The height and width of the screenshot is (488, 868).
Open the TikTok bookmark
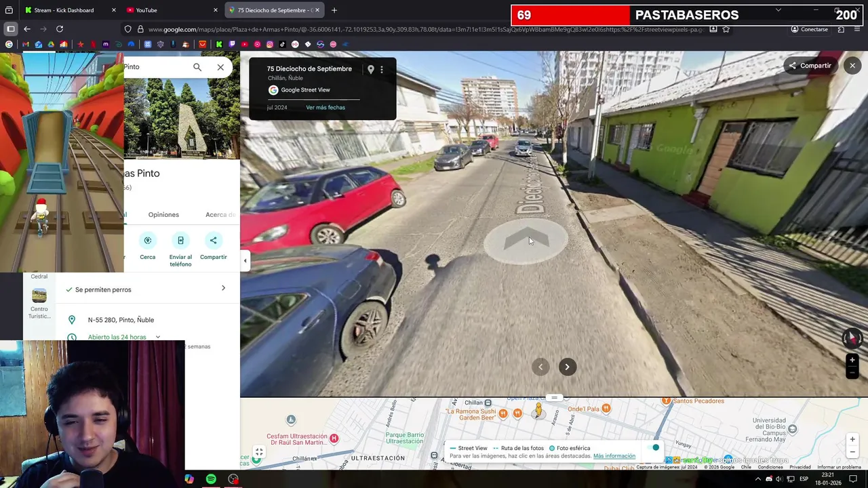[282, 44]
